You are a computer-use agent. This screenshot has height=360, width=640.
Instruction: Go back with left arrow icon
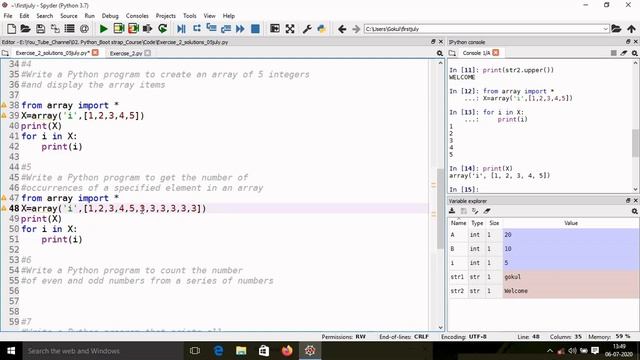(x=342, y=29)
